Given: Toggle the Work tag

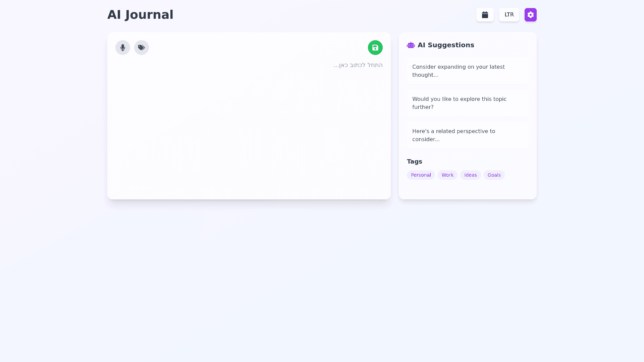Looking at the screenshot, I should point(447,175).
